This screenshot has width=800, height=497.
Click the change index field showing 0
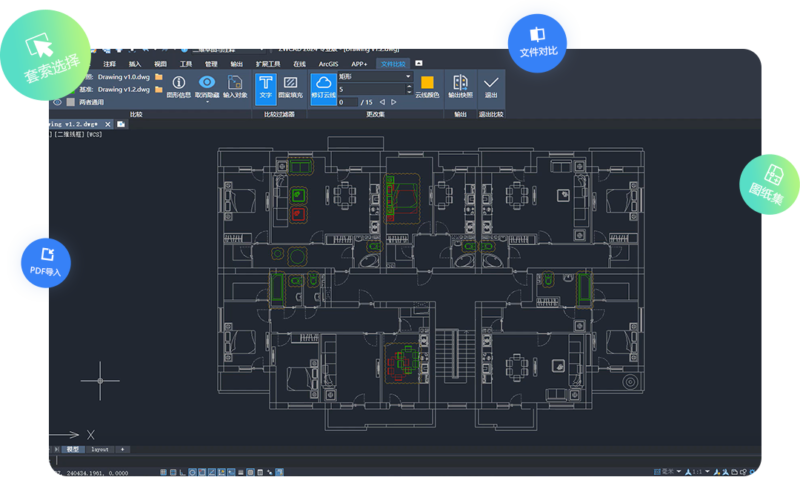pyautogui.click(x=347, y=102)
